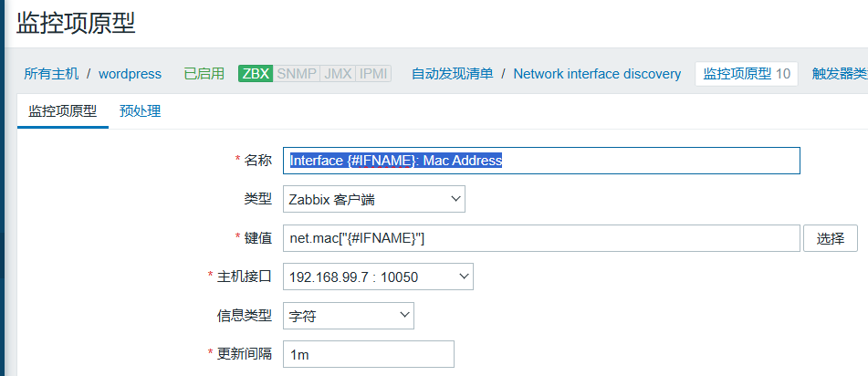Click the SNMP availability badge

297,74
